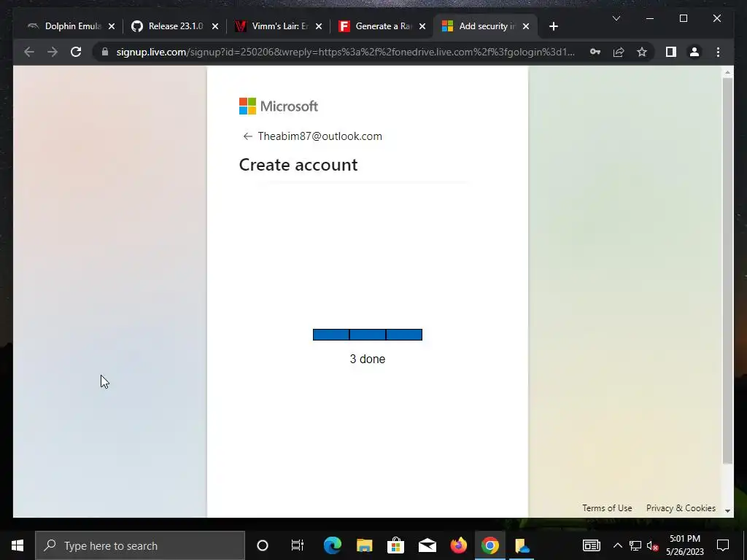
Task: Open File Explorer from the taskbar
Action: pyautogui.click(x=365, y=545)
